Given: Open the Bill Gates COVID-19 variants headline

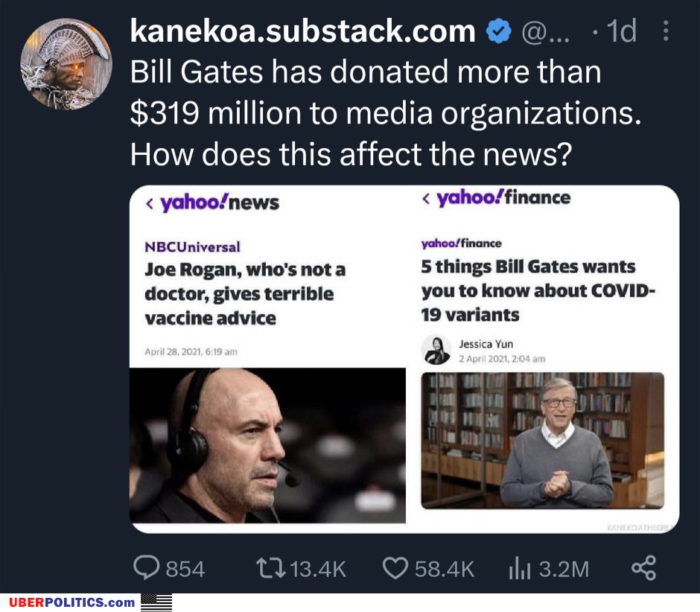Looking at the screenshot, I should 538,290.
